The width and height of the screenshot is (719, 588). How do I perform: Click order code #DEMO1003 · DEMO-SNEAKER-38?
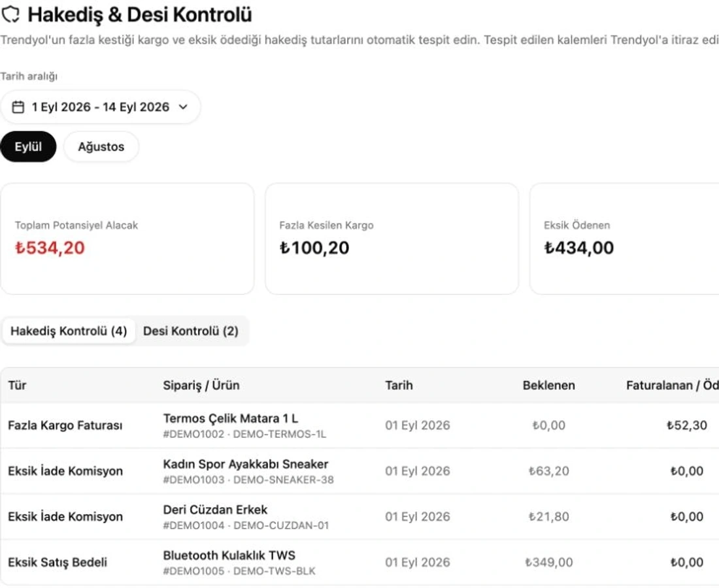[x=248, y=480]
